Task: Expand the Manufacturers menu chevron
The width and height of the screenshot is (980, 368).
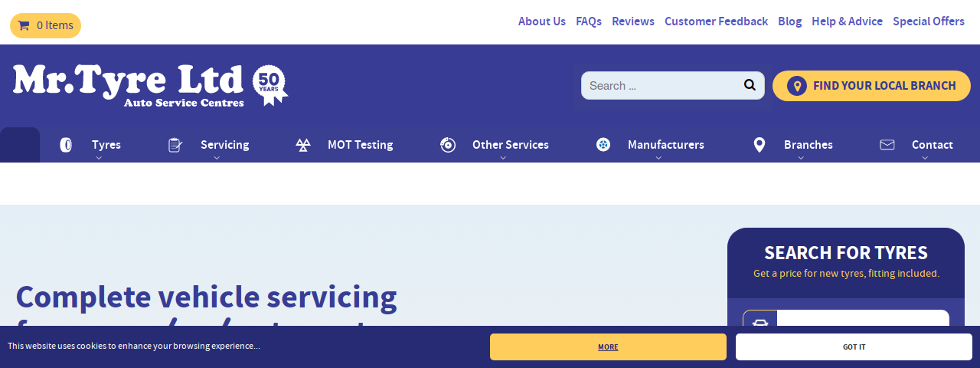Action: pyautogui.click(x=658, y=158)
